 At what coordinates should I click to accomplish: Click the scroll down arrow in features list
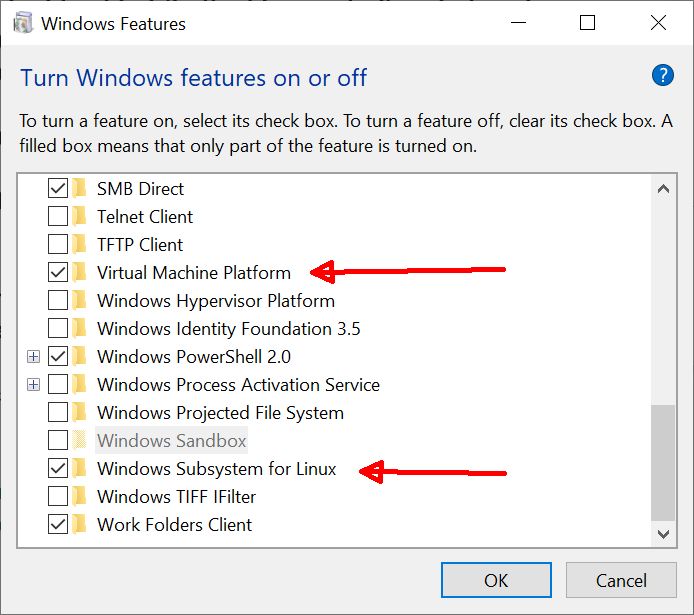(x=663, y=534)
